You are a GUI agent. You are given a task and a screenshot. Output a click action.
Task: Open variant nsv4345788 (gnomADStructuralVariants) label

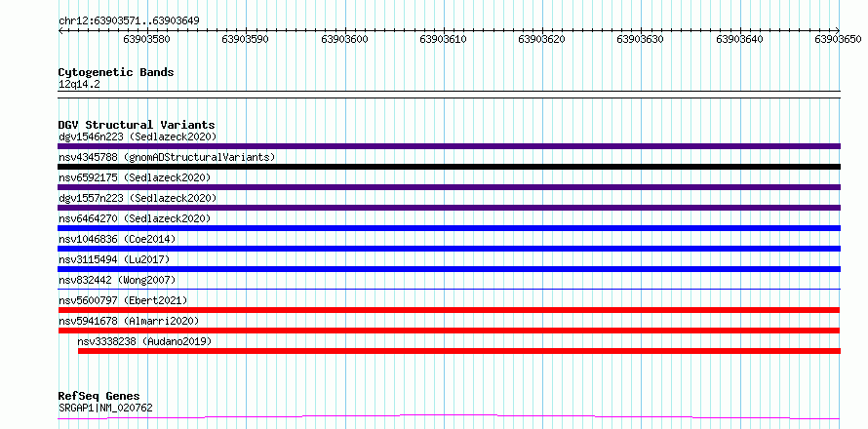[167, 157]
